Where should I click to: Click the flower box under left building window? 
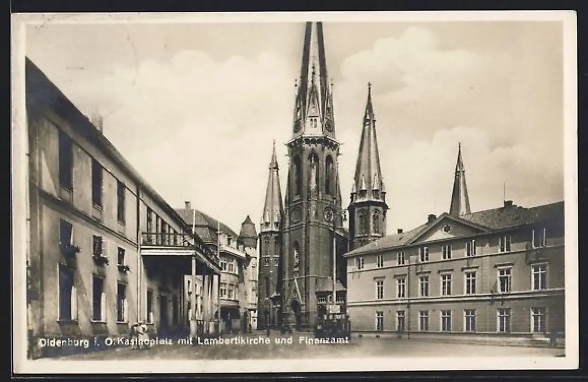(72, 249)
